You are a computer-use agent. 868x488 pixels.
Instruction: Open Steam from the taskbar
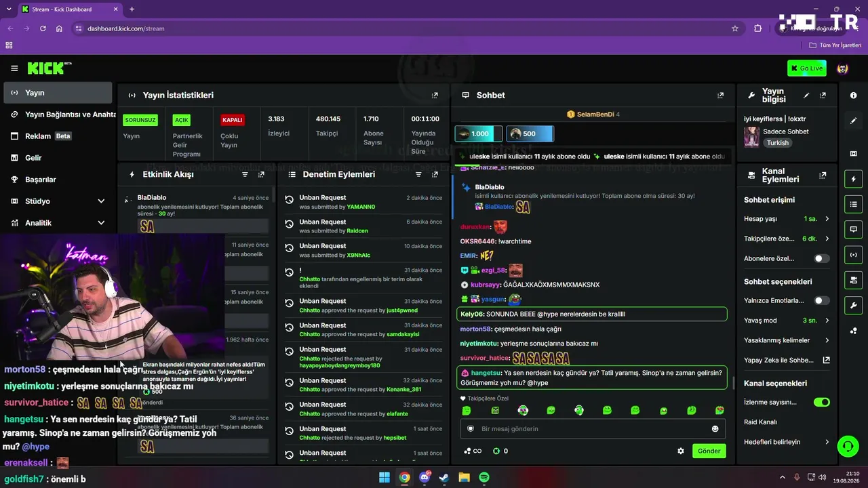point(444,477)
